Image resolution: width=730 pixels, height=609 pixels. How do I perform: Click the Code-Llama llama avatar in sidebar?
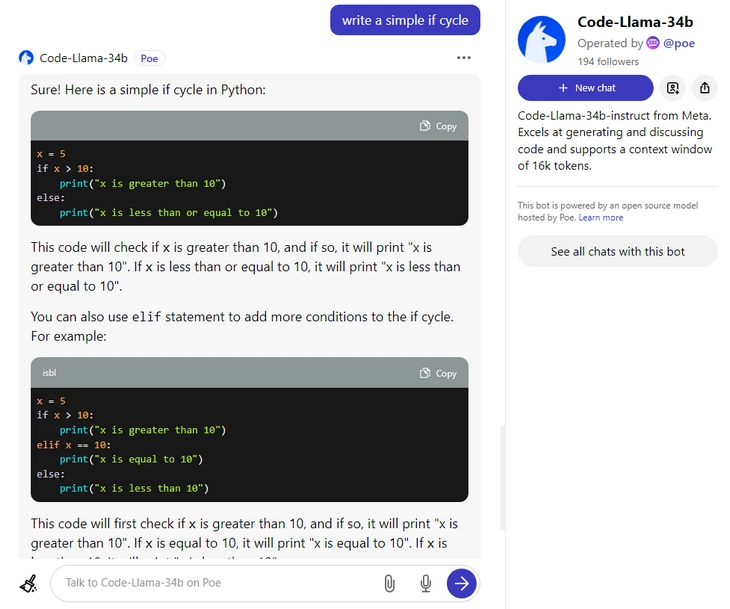[541, 40]
